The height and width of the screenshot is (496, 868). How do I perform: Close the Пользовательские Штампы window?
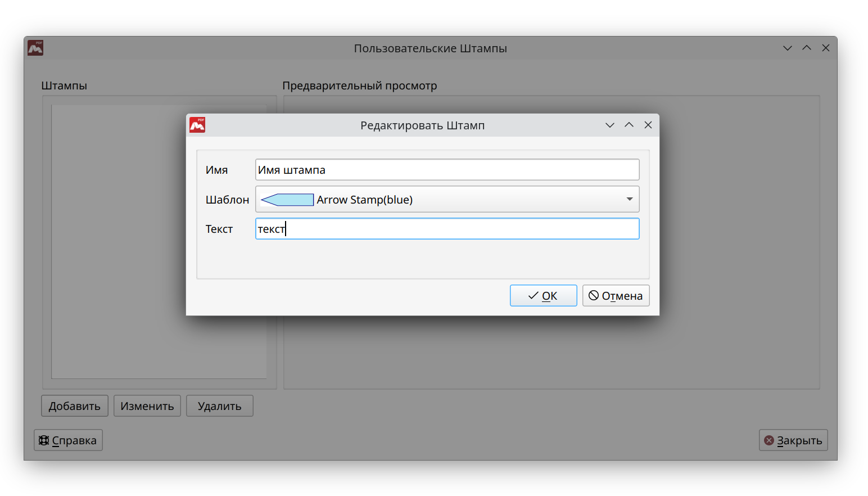(x=826, y=48)
